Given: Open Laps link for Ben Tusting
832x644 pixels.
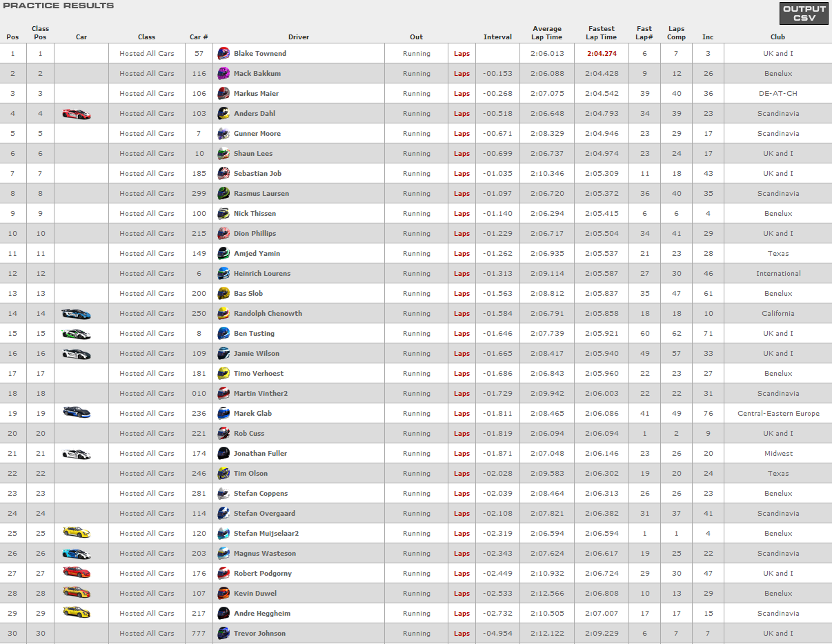Looking at the screenshot, I should (x=462, y=334).
